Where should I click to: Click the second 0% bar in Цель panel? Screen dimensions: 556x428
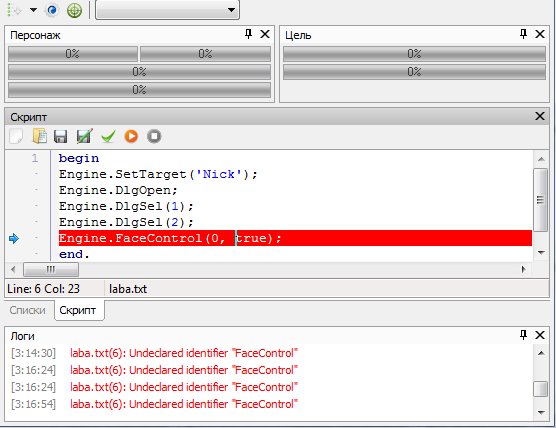(x=414, y=72)
